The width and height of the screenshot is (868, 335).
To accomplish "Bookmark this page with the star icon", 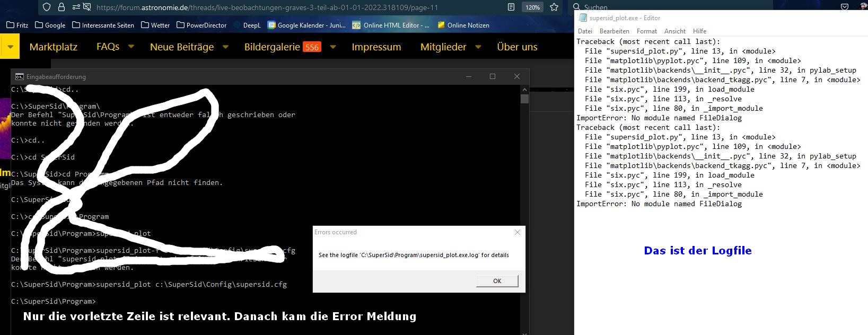I will click(554, 7).
